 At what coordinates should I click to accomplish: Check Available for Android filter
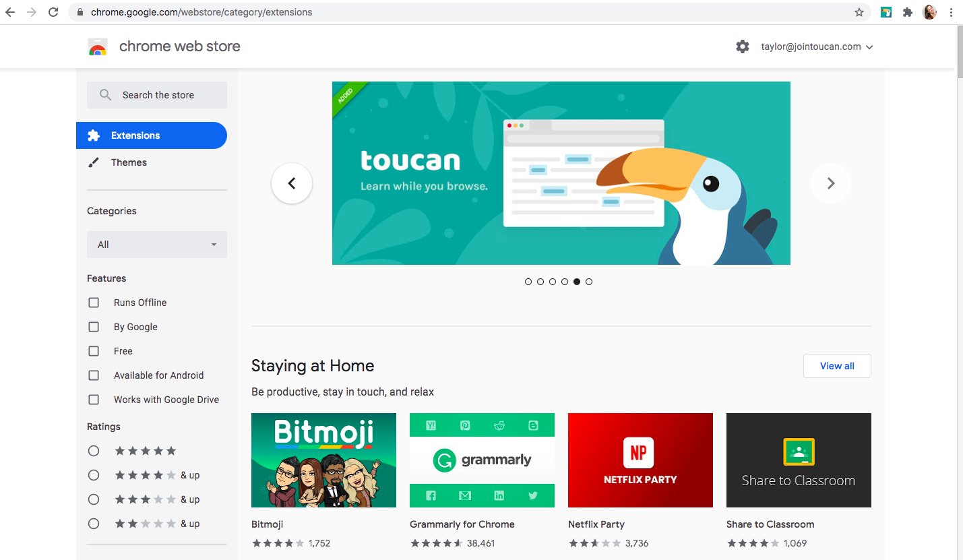[94, 375]
